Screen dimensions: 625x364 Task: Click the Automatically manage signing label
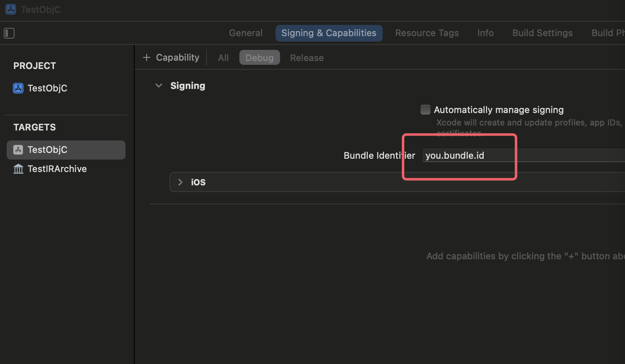coord(499,110)
